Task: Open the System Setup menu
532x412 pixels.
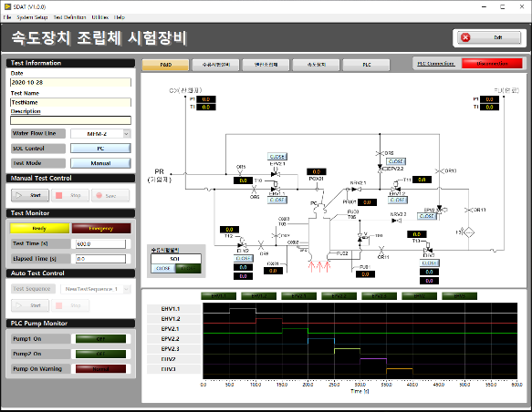Action: pos(32,17)
